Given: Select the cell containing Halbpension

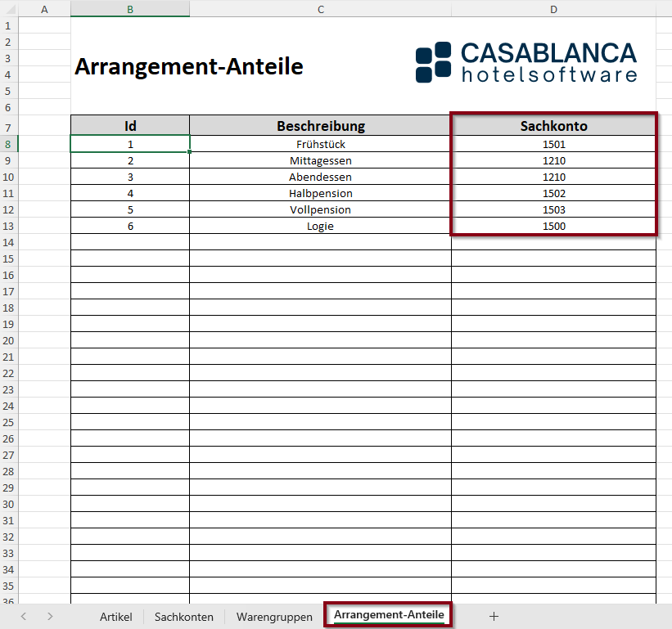Looking at the screenshot, I should tap(321, 193).
